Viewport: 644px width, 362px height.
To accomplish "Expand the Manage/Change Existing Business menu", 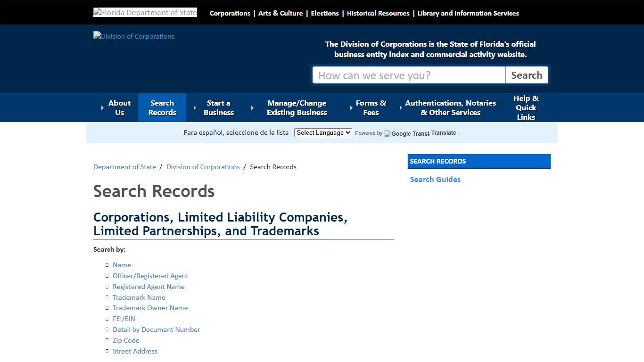I will [297, 107].
